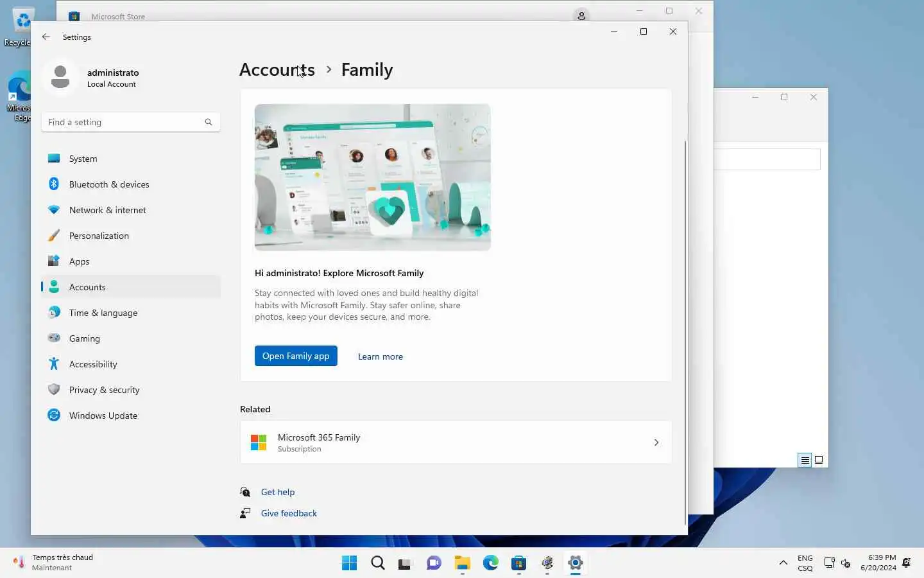Click the Settings gear taskbar icon
The height and width of the screenshot is (578, 924).
[x=576, y=563]
